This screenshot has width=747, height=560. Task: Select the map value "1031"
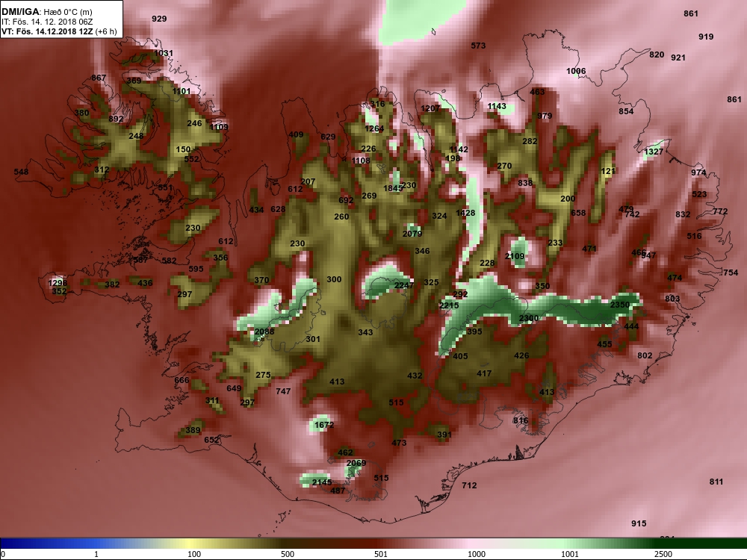(164, 53)
